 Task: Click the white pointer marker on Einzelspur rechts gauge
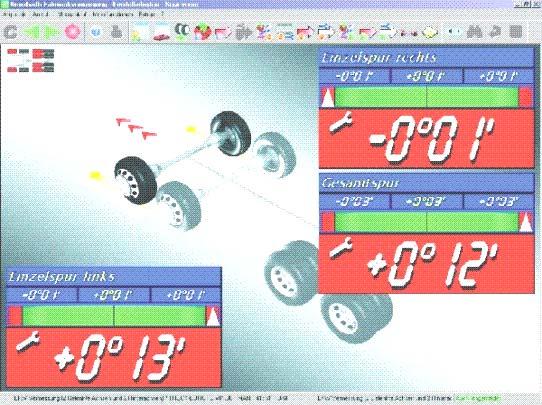(x=328, y=97)
